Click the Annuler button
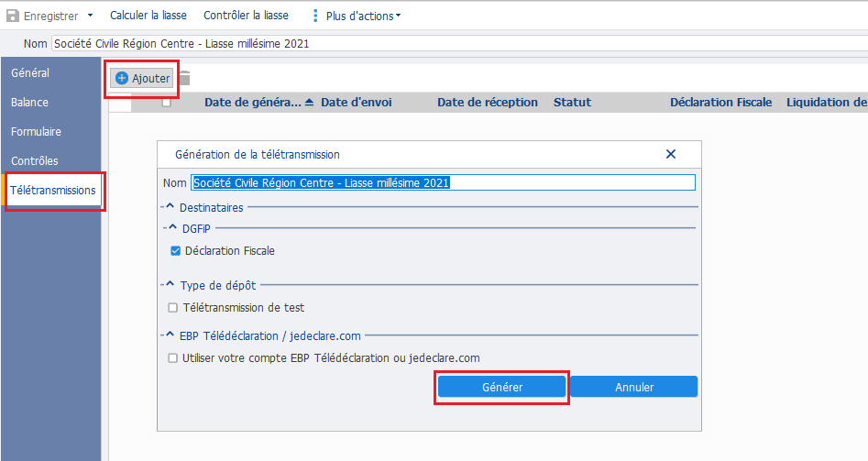 pos(634,388)
